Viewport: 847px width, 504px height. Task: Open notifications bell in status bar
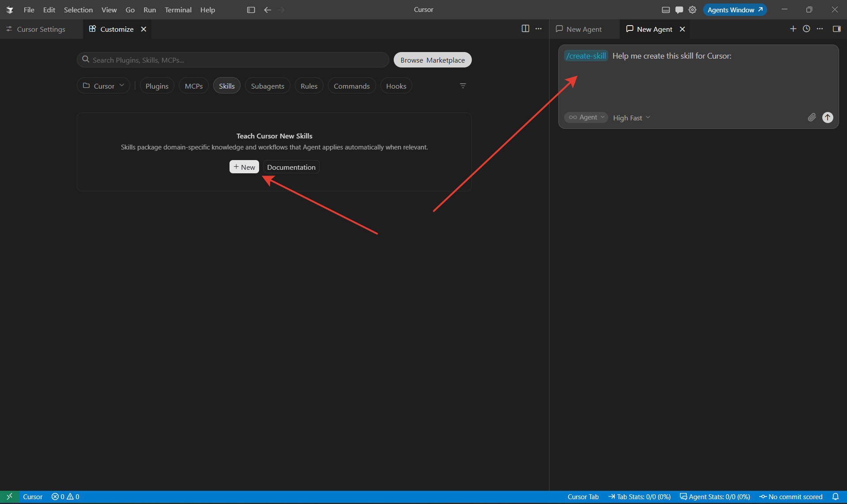coord(835,497)
